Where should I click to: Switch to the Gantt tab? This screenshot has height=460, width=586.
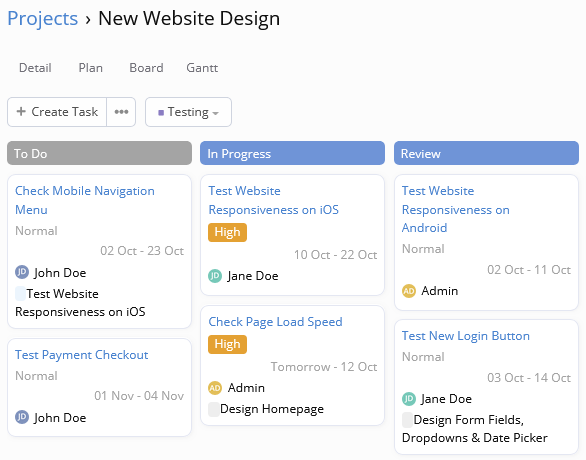[202, 68]
